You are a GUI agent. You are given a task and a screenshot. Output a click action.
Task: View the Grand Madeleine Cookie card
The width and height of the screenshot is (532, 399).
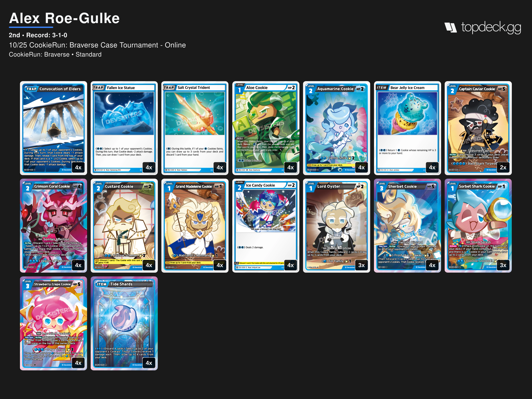tap(195, 226)
